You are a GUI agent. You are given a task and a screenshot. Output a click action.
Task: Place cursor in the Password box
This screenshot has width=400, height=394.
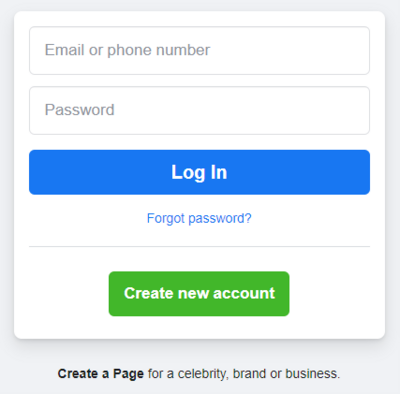199,111
